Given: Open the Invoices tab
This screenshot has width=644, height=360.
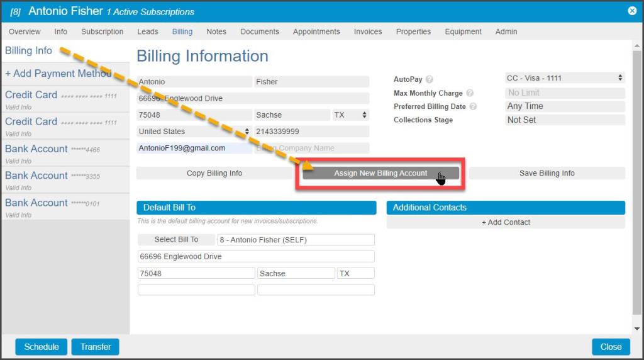Looking at the screenshot, I should point(367,31).
